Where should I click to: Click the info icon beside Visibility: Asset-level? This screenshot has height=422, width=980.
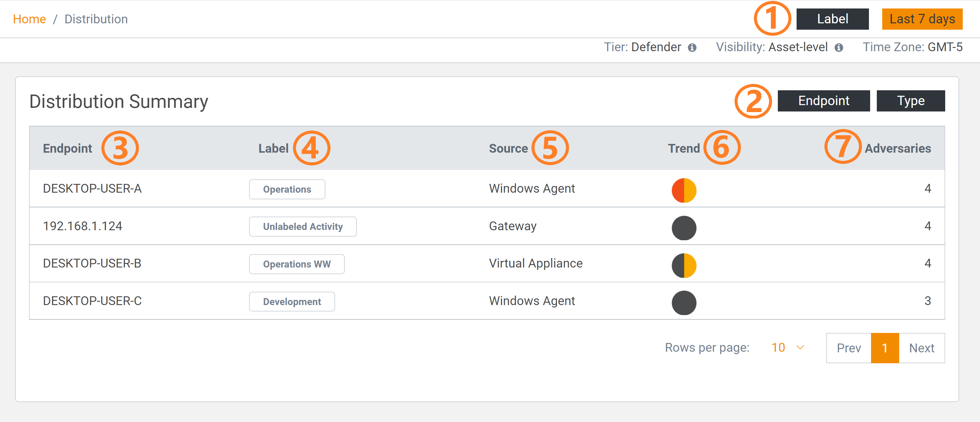point(839,48)
